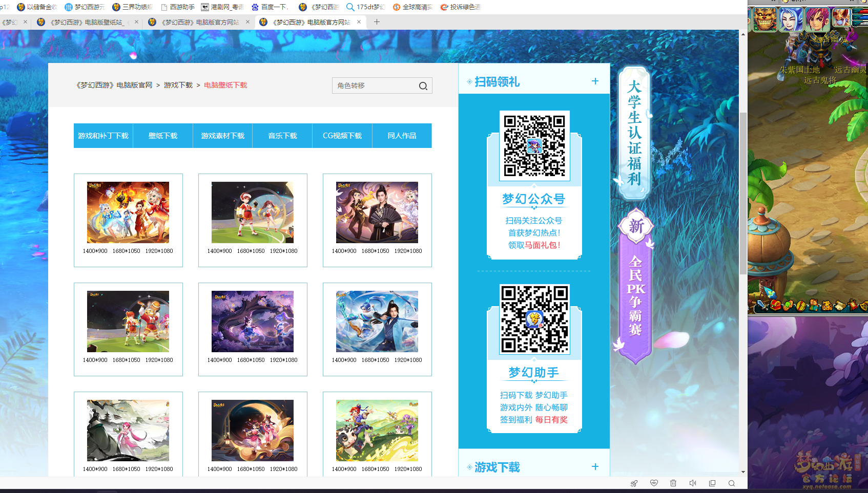Expand the 游戏下载 sidebar panel plus sign

pos(595,467)
